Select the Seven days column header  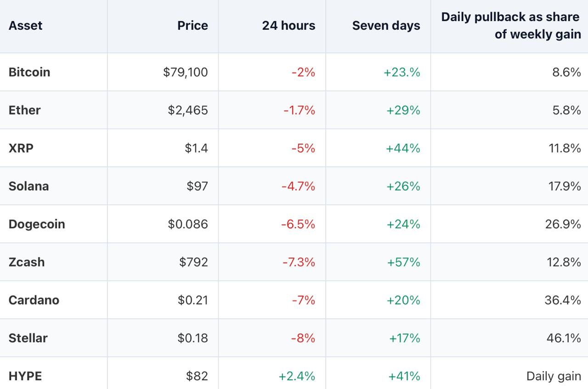(x=386, y=26)
